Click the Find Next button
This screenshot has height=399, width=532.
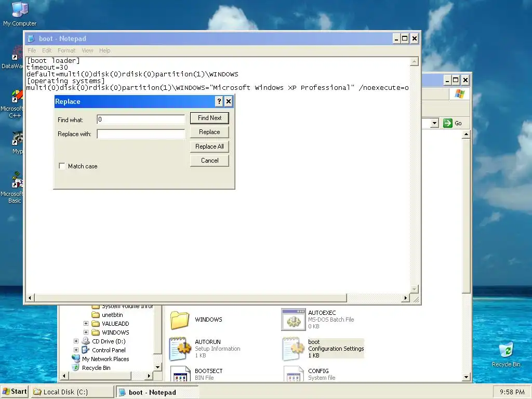(x=209, y=118)
